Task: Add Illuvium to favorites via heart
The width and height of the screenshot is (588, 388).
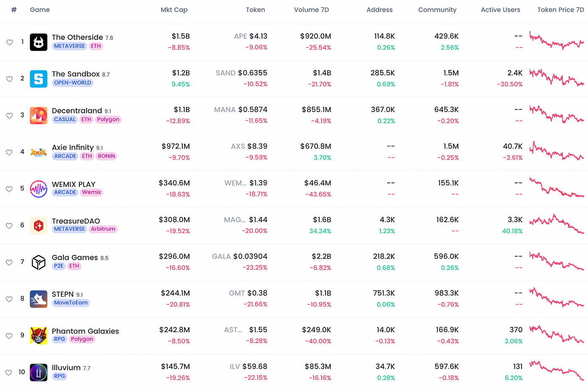Action: (x=9, y=372)
